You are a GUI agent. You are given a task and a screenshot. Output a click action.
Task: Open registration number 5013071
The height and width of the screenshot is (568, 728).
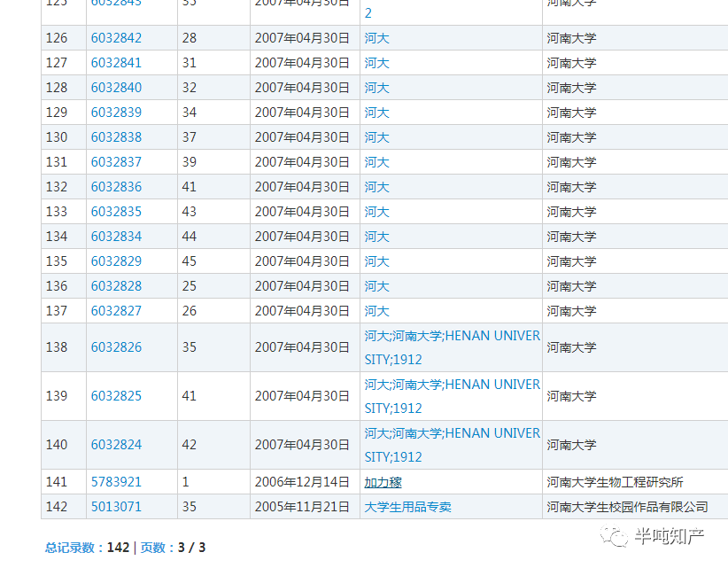[x=116, y=507]
